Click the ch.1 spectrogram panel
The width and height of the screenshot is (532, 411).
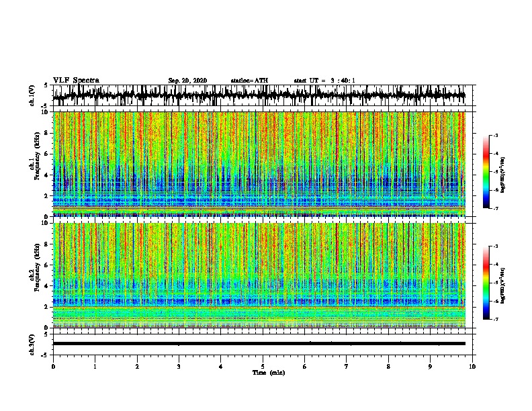(x=259, y=164)
